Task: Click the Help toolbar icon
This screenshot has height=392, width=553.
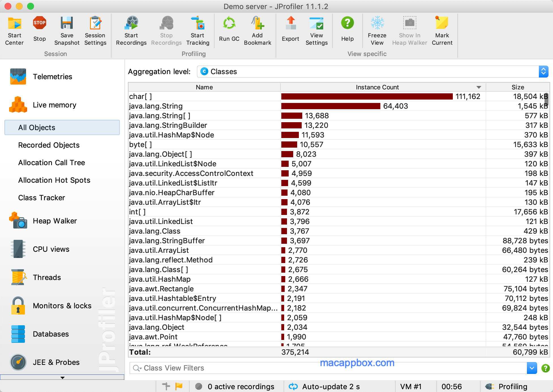Action: point(347,23)
